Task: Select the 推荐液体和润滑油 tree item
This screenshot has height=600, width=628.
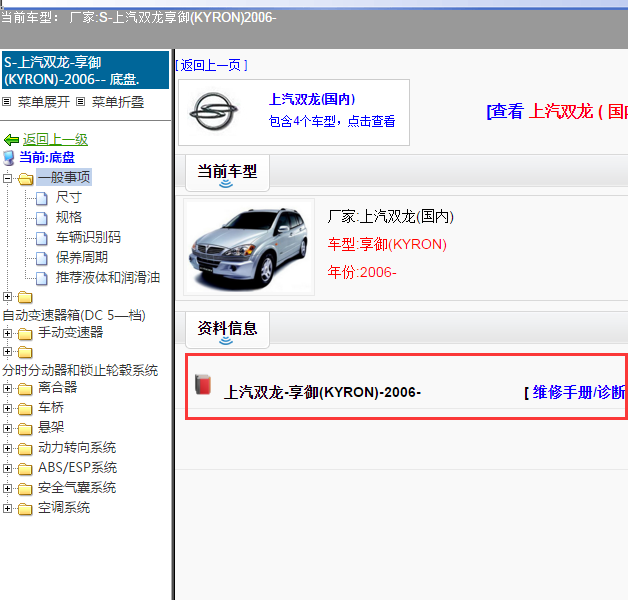Action: [108, 278]
